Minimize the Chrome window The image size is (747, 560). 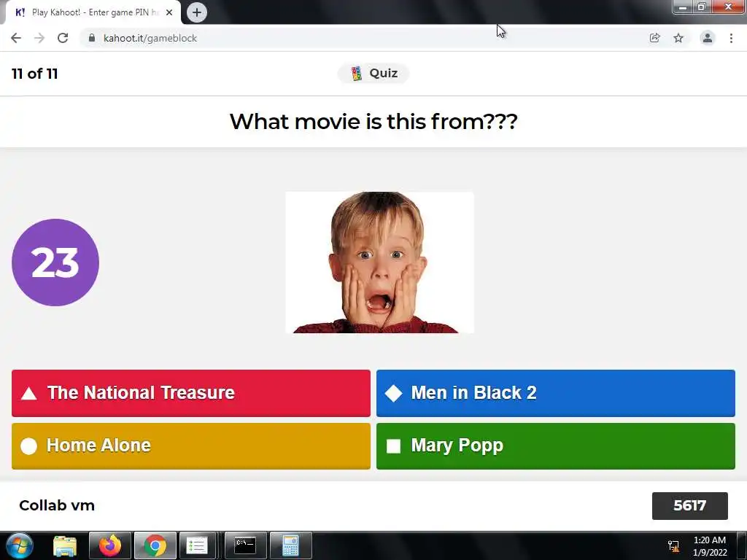683,7
